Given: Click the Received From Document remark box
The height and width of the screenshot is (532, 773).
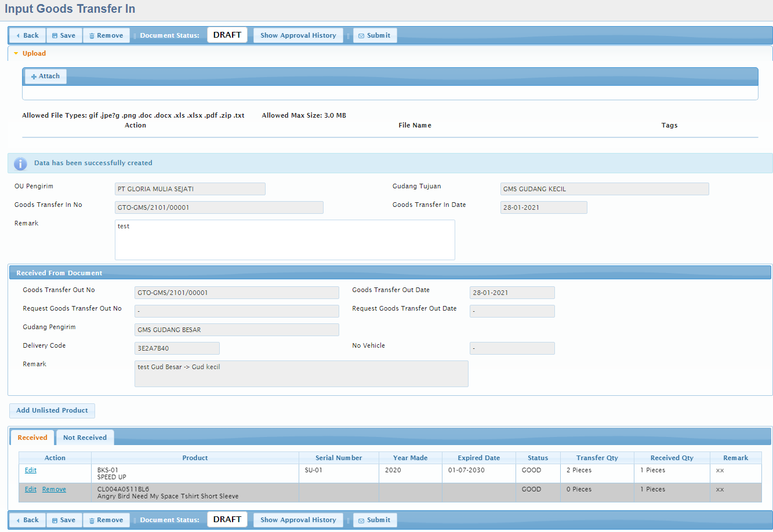Looking at the screenshot, I should [x=302, y=374].
